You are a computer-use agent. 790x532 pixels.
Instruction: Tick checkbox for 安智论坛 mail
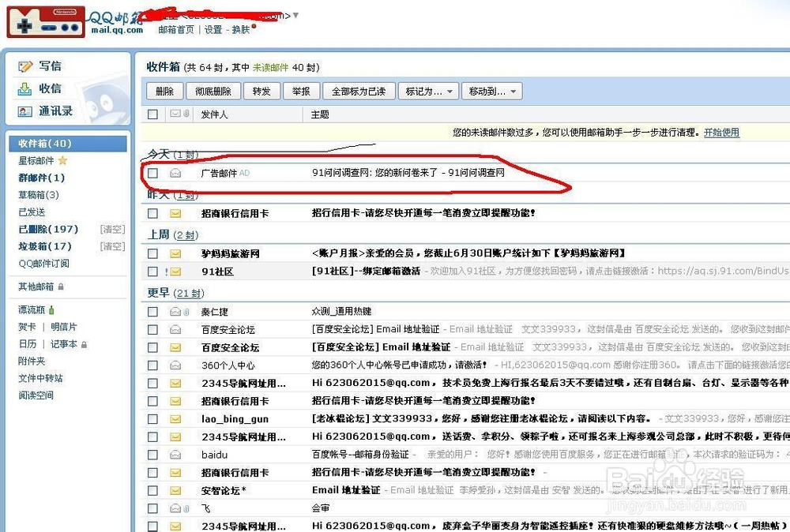point(152,490)
